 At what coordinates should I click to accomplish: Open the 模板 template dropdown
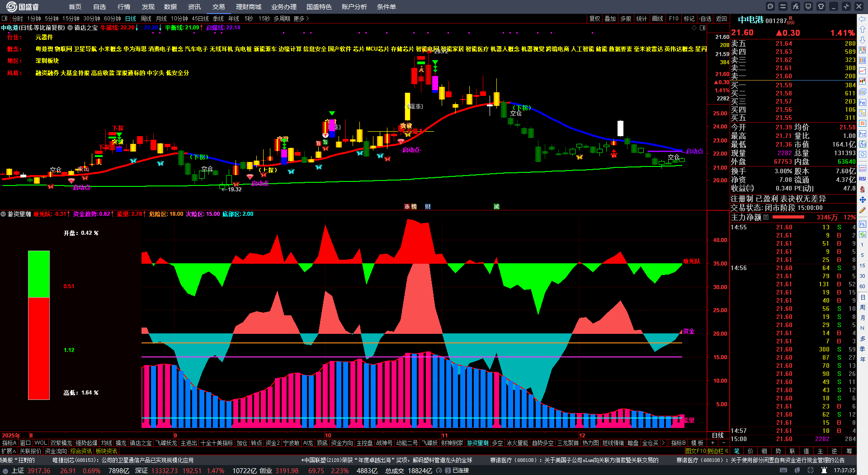click(x=697, y=443)
